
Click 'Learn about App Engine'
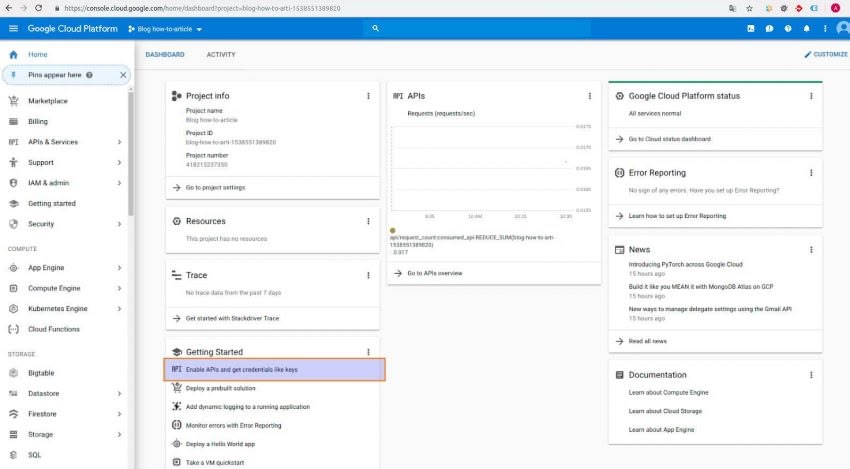click(661, 430)
